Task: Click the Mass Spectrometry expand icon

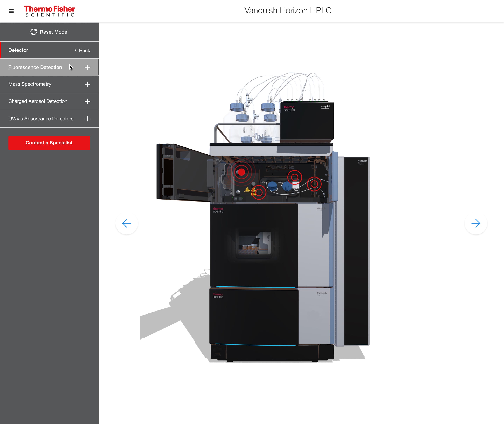Action: click(87, 84)
